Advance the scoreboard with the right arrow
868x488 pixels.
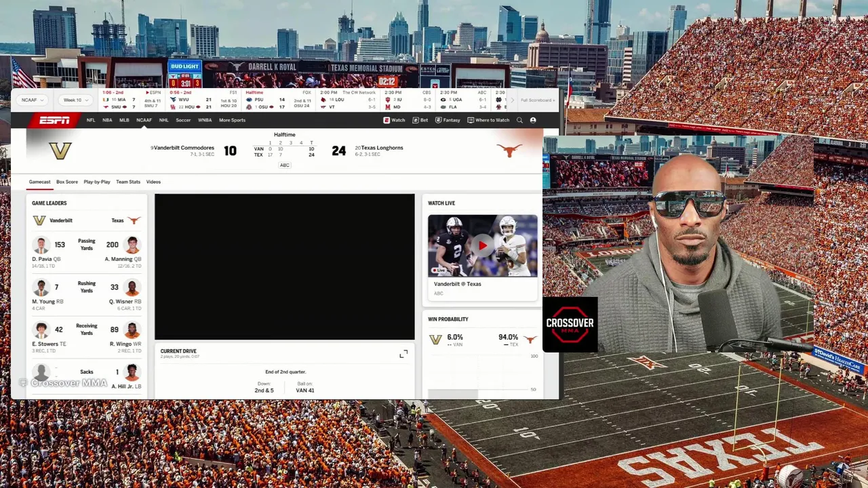click(x=512, y=100)
